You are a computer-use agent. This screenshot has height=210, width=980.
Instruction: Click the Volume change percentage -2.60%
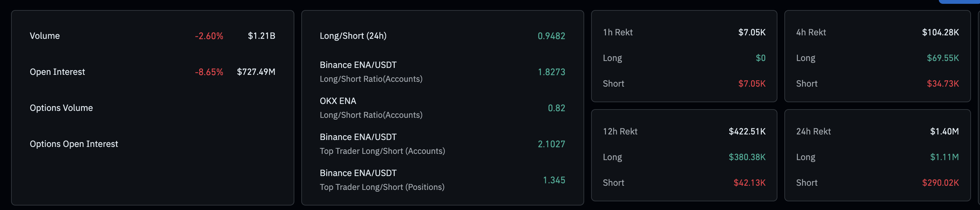(x=209, y=36)
